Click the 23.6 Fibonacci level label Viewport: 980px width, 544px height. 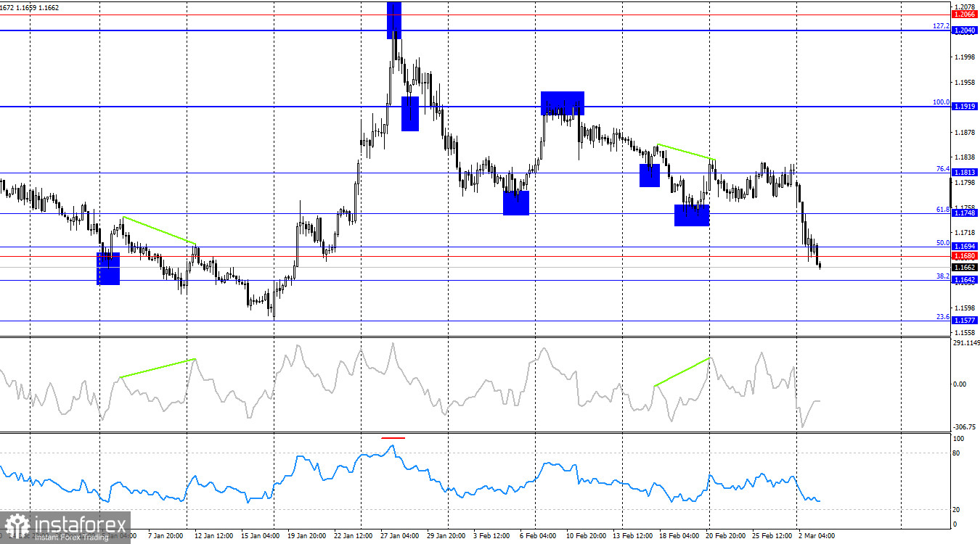tap(943, 316)
